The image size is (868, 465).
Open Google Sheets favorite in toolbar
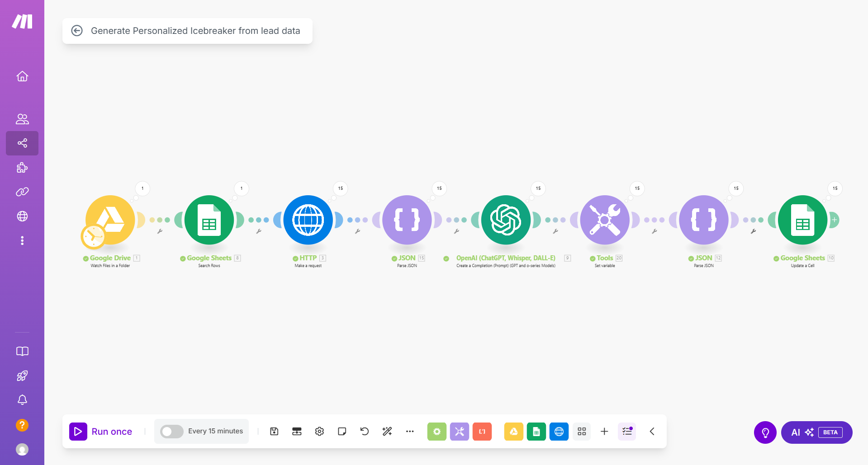click(x=536, y=432)
